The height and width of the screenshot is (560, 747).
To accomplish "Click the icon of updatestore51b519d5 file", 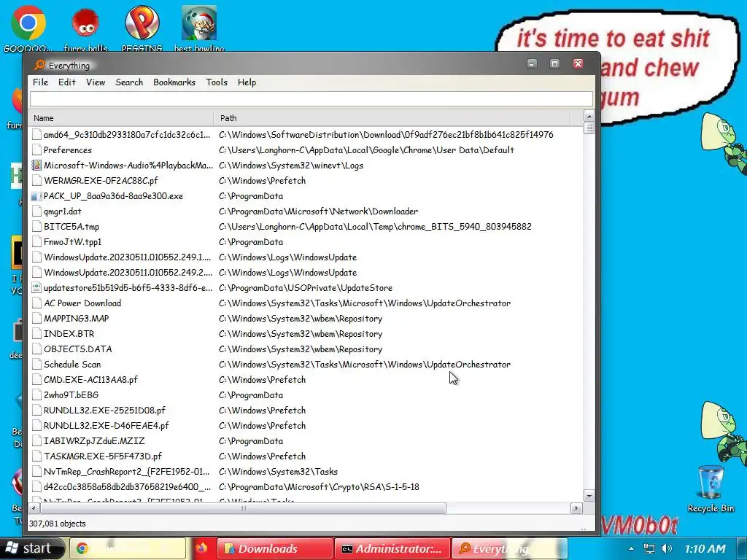I will 36,287.
